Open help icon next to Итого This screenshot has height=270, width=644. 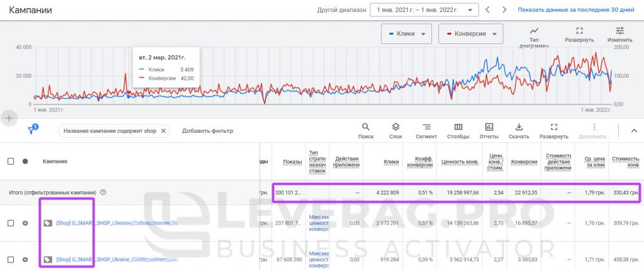click(103, 192)
